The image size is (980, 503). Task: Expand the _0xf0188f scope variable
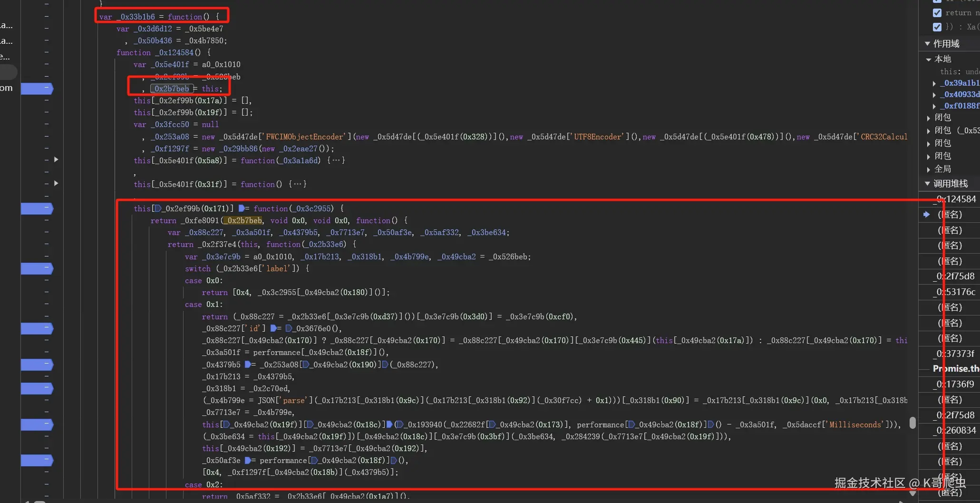pos(934,106)
